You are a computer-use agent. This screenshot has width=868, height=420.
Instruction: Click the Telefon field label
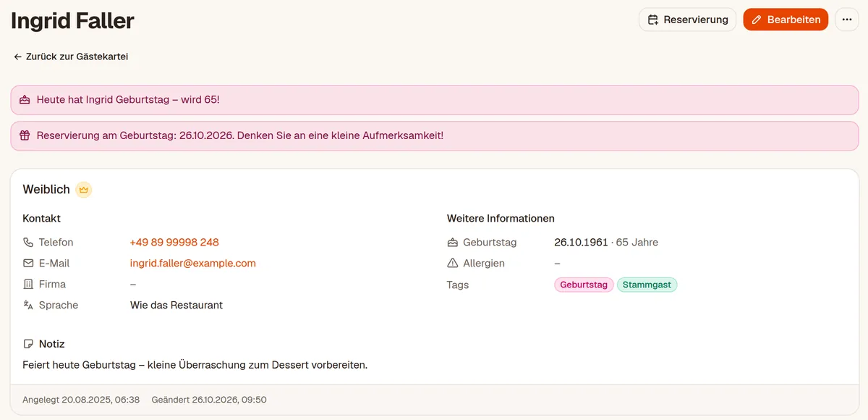[x=56, y=243]
